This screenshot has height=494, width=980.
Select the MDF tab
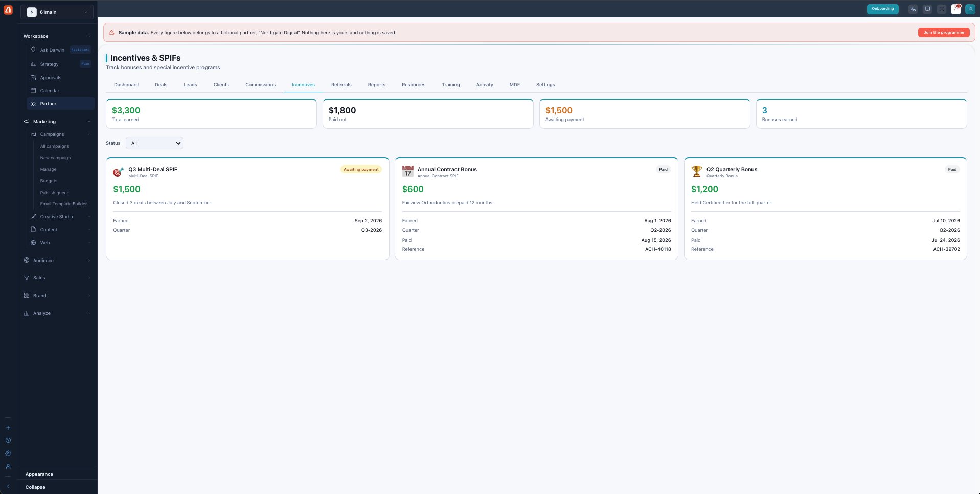pos(515,85)
